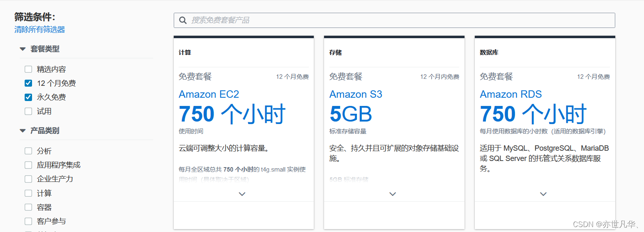Click 12 个月内免费 label on S3 card
The width and height of the screenshot is (644, 232).
coord(439,77)
